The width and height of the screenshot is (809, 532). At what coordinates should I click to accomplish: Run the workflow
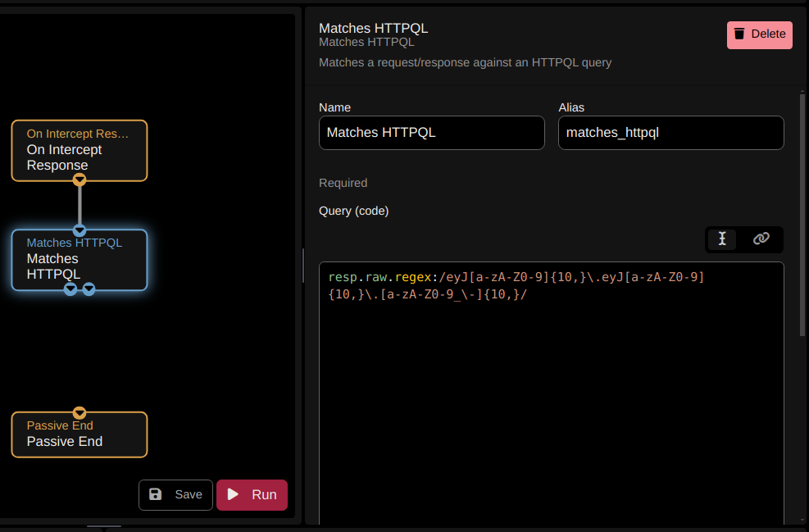click(252, 495)
